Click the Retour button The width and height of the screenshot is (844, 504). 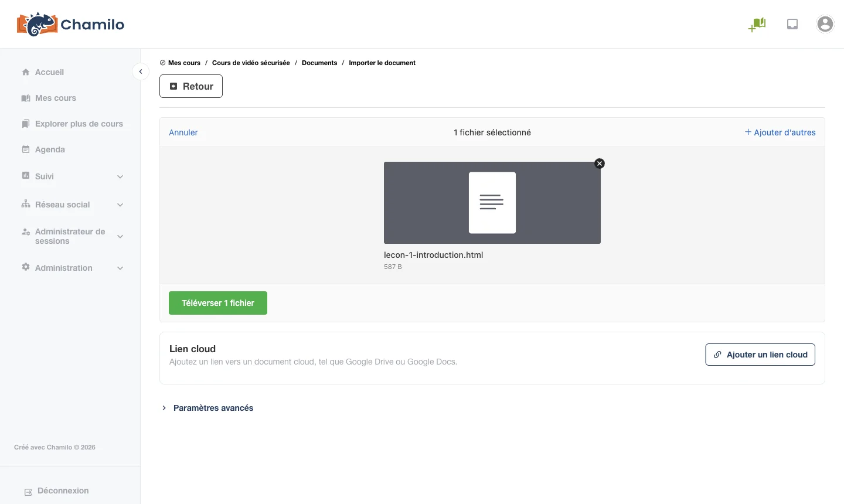[191, 86]
